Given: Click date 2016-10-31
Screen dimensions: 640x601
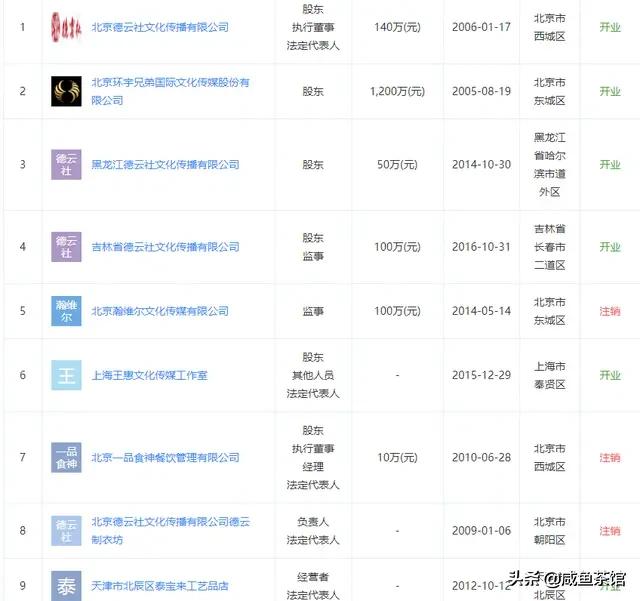Looking at the screenshot, I should 481,247.
